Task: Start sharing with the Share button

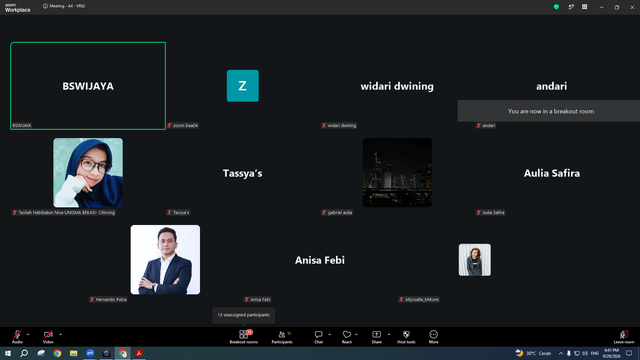Action: click(x=376, y=337)
